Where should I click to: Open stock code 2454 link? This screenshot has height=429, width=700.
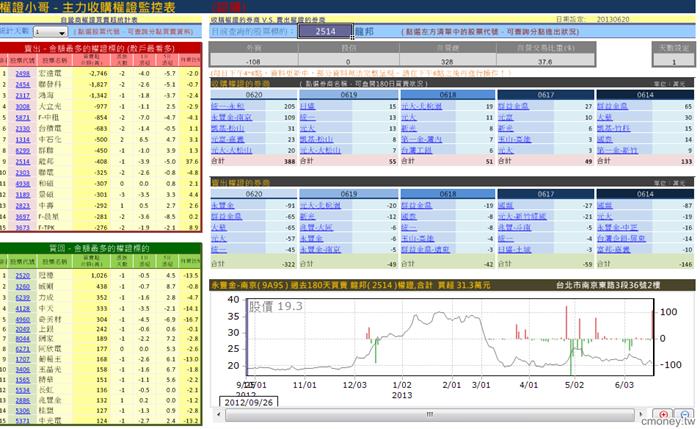click(x=23, y=84)
